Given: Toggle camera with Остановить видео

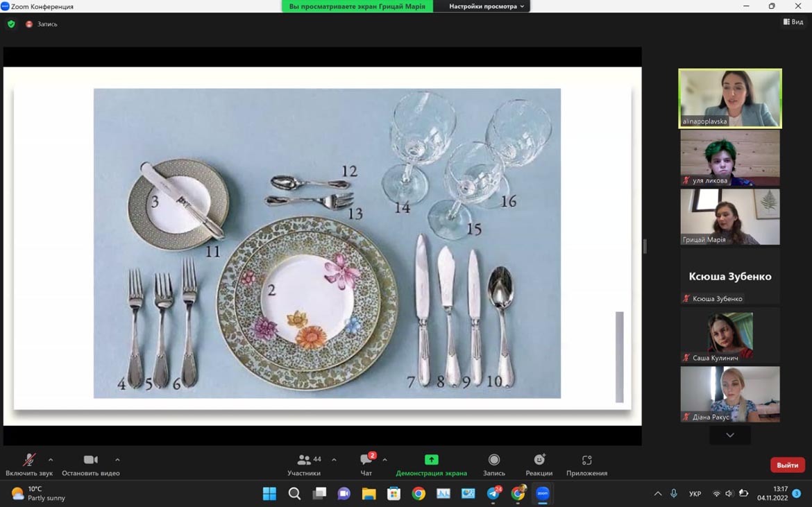Looking at the screenshot, I should [91, 465].
